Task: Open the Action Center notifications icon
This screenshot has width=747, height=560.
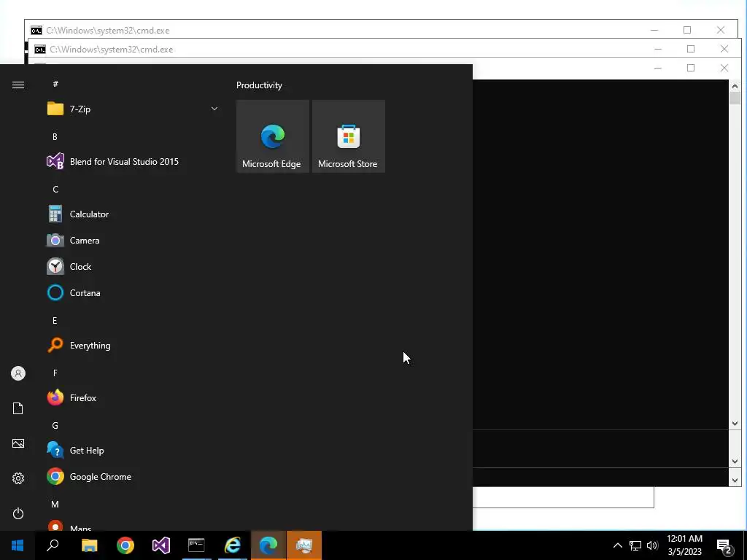Action: (x=724, y=545)
